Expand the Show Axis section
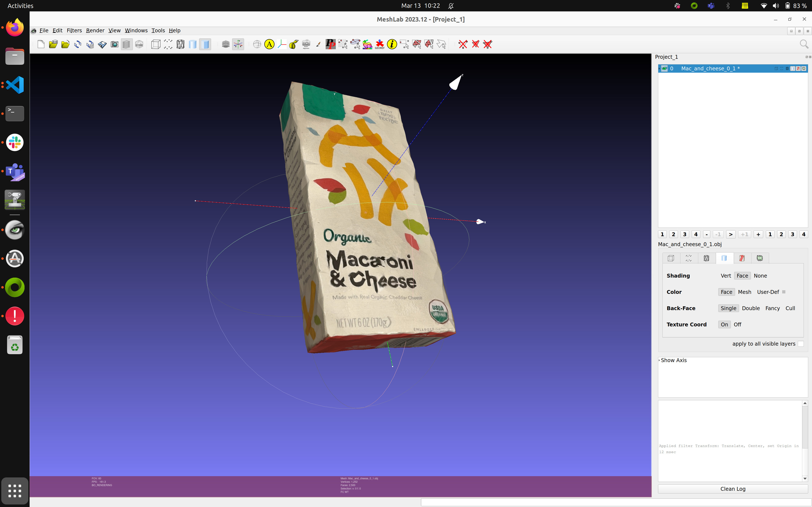 [x=659, y=360]
